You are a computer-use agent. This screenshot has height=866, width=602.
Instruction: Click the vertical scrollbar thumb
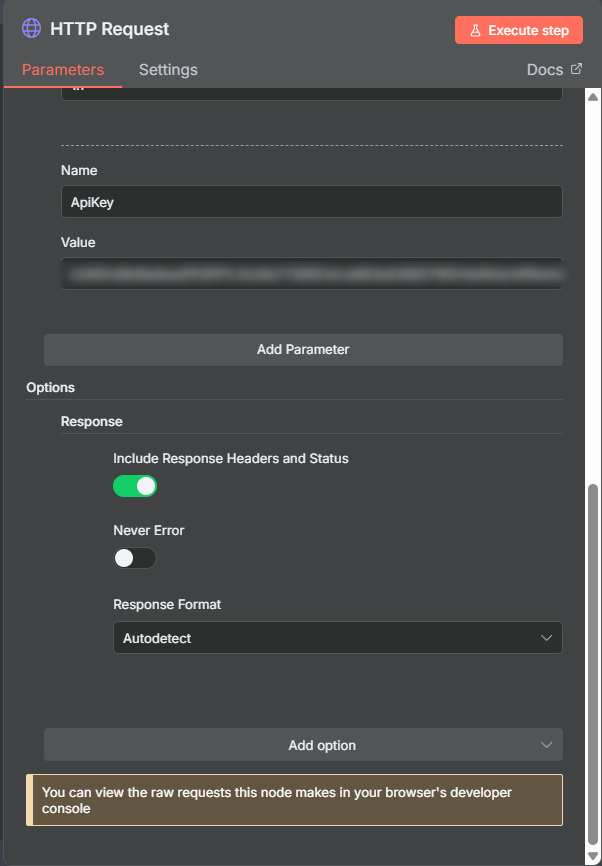point(592,660)
